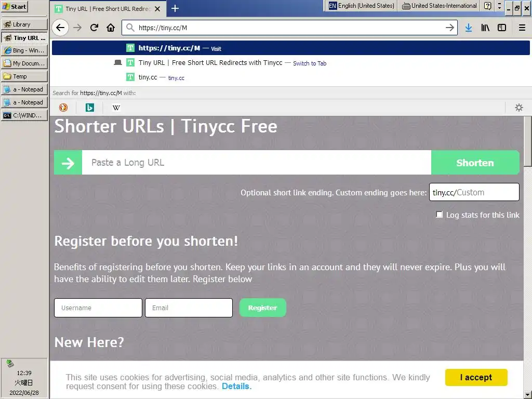Switch to the Library taskbar window
Screen dimensions: 532x399
click(24, 24)
